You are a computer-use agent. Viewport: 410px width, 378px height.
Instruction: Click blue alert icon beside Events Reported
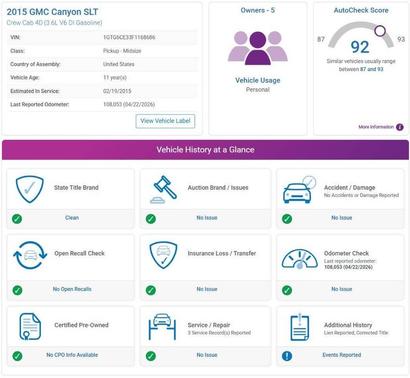tap(287, 356)
